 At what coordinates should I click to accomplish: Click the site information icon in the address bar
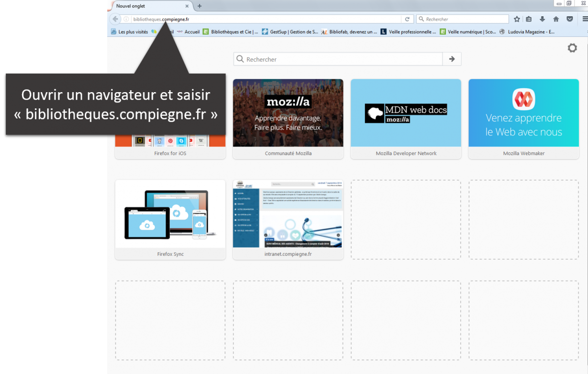pos(126,19)
